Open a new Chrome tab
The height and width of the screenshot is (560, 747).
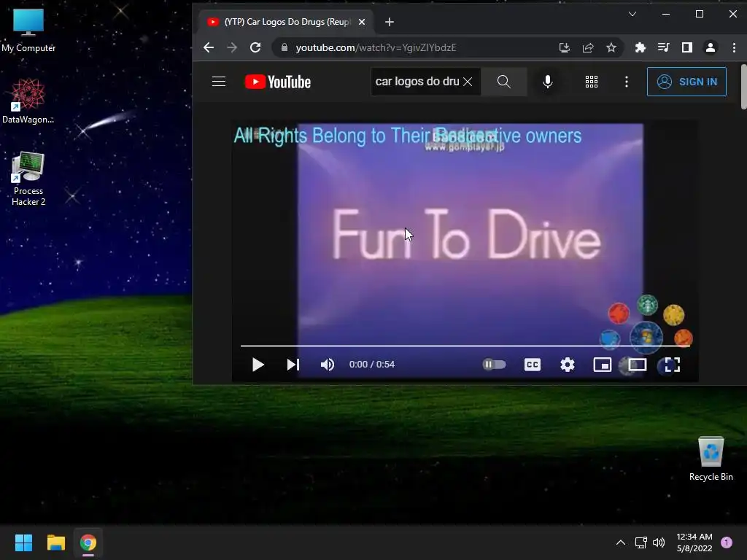point(390,22)
